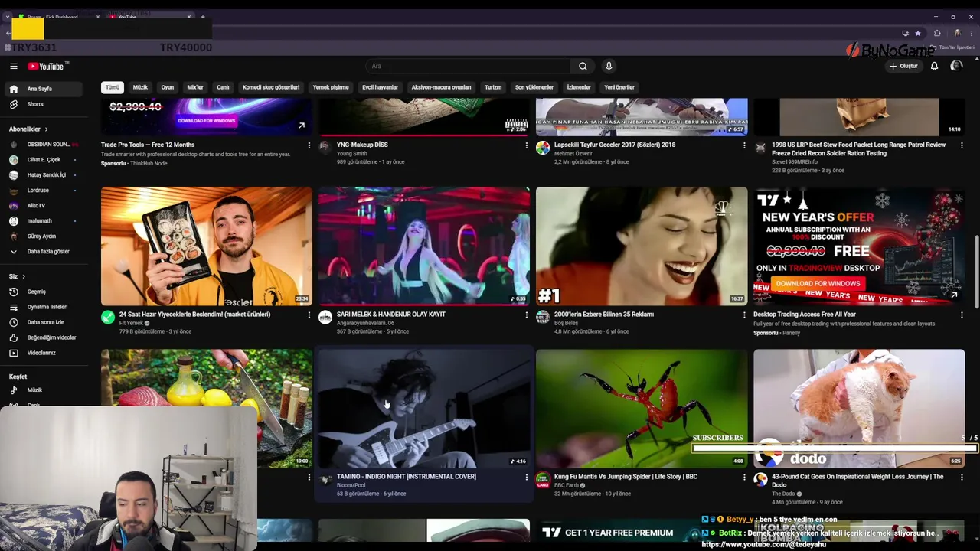Open more options for TAMINO video
This screenshot has height=551, width=980.
point(526,478)
